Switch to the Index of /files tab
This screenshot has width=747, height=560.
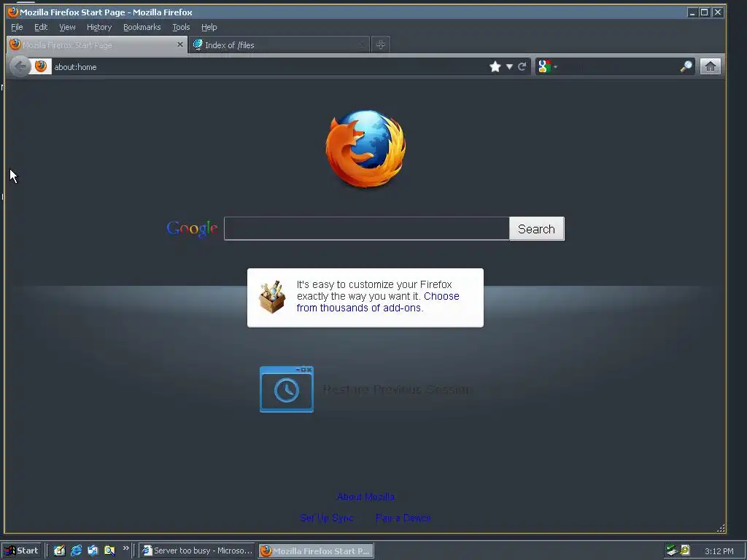click(279, 44)
